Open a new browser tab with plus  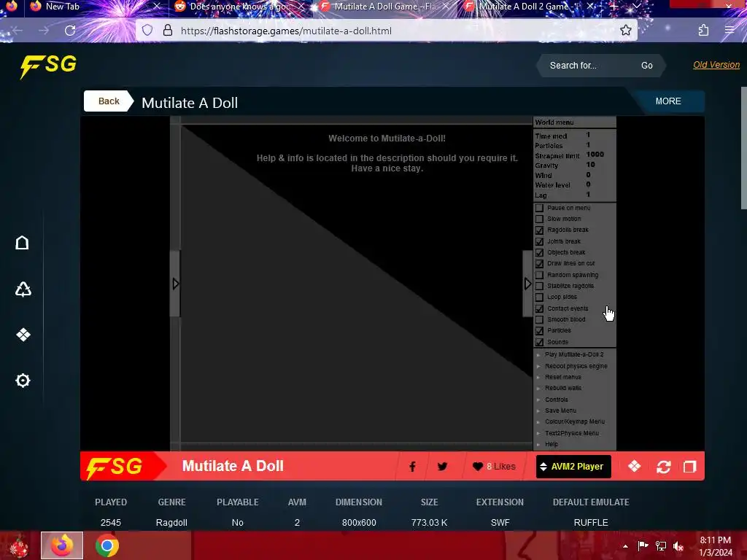pos(614,7)
